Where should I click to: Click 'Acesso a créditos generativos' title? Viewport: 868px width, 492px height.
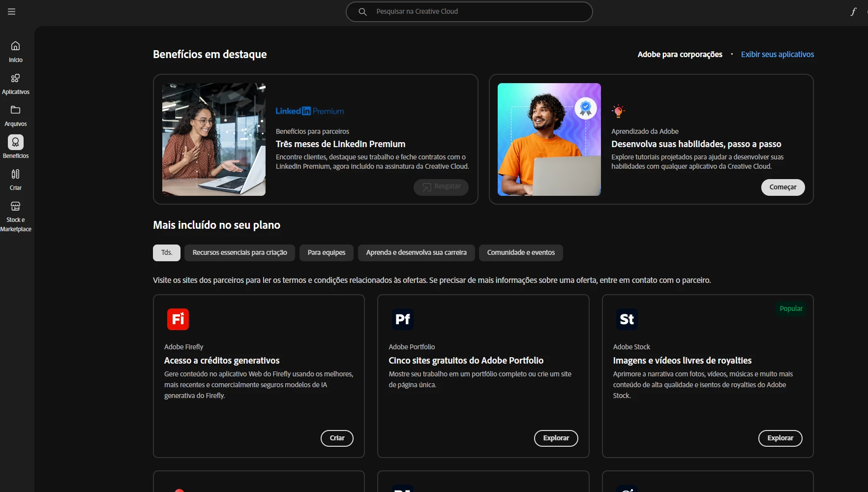222,361
